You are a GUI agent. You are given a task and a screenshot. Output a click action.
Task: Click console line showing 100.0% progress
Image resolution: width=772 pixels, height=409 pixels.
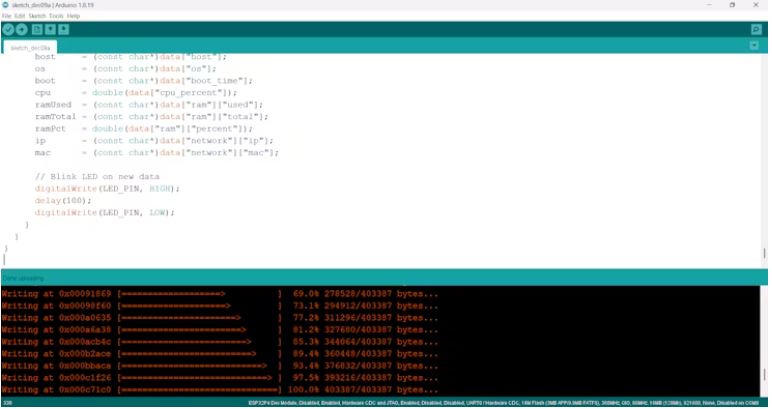[x=220, y=390]
